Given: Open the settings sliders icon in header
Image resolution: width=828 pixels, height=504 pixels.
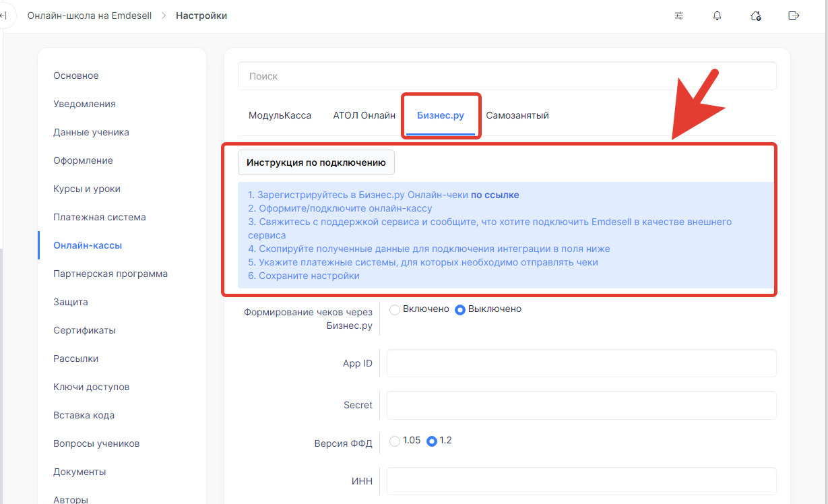Looking at the screenshot, I should pyautogui.click(x=678, y=15).
